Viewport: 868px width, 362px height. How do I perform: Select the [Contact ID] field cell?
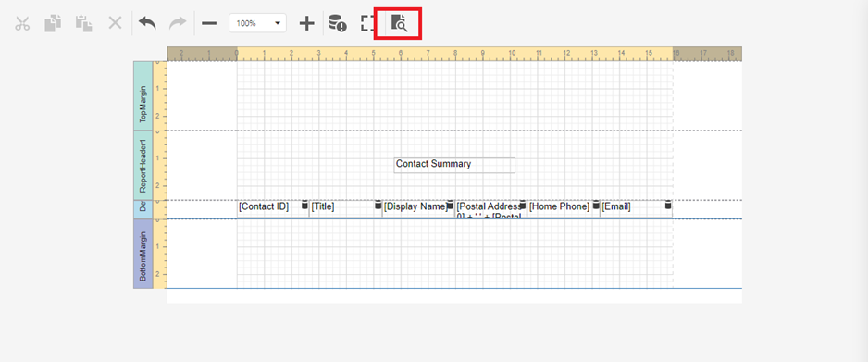coord(273,209)
